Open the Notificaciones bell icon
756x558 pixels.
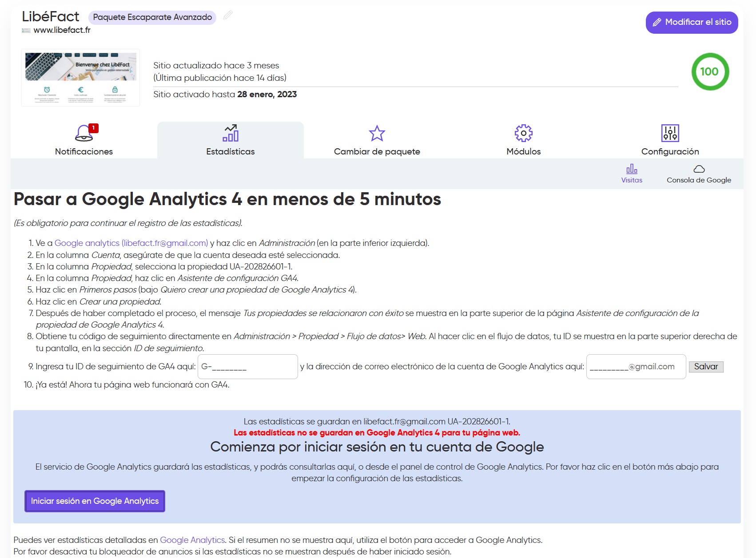click(84, 133)
